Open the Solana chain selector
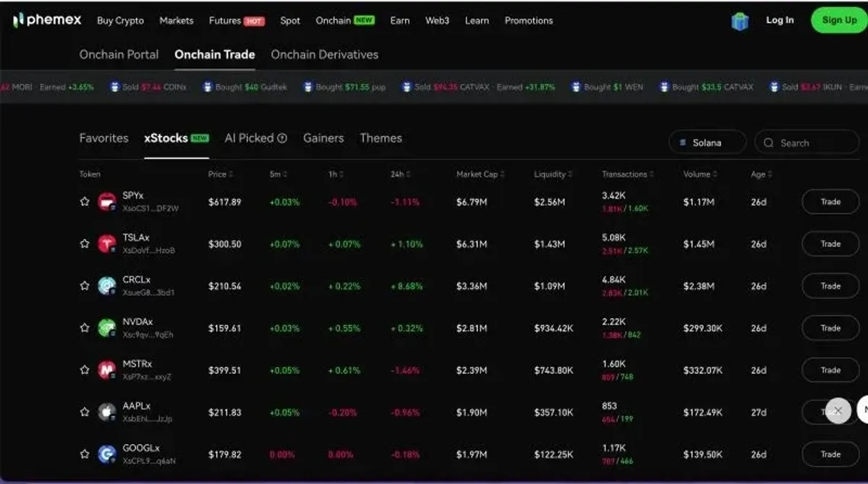Image resolution: width=868 pixels, height=484 pixels. tap(707, 143)
